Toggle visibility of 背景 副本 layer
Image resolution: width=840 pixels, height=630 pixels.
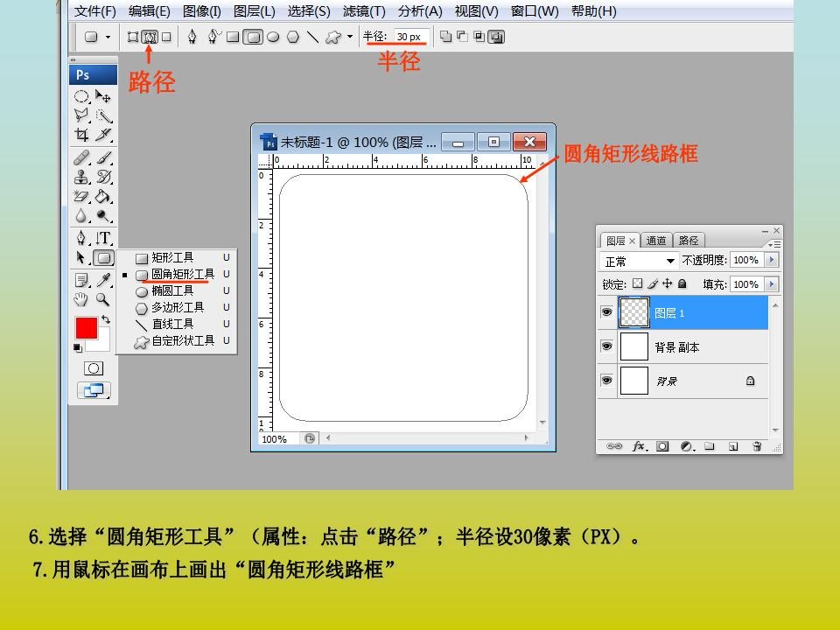[x=606, y=346]
